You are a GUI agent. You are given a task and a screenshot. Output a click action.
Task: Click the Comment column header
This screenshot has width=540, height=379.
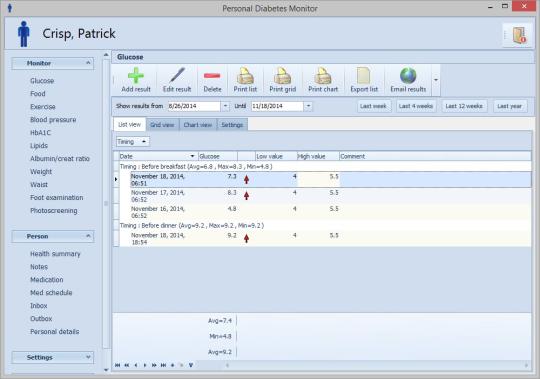tap(435, 156)
